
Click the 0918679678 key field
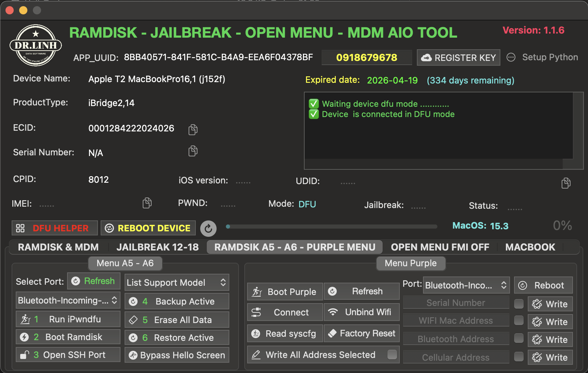pos(367,57)
